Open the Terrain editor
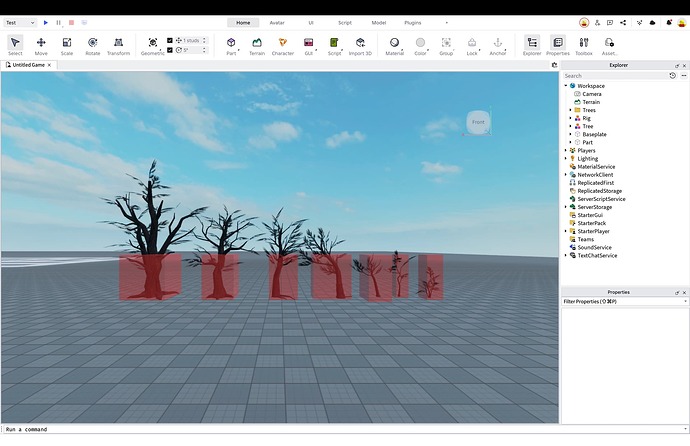This screenshot has width=690, height=446. coord(257,45)
